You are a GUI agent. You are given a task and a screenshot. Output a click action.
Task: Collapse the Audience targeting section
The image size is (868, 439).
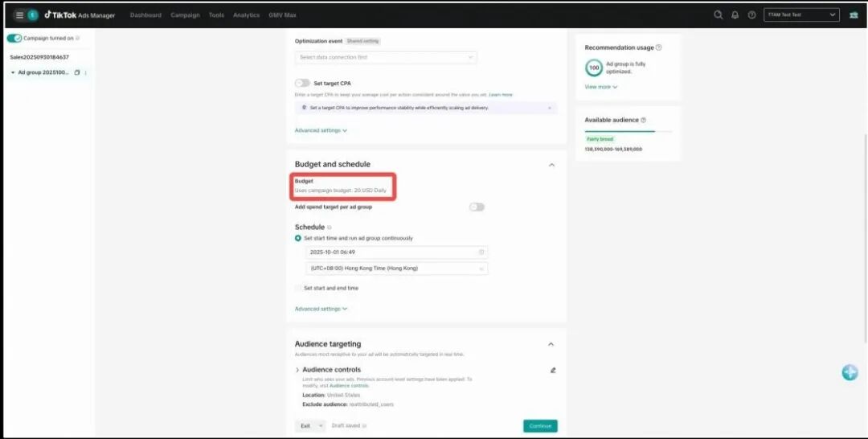pyautogui.click(x=551, y=344)
